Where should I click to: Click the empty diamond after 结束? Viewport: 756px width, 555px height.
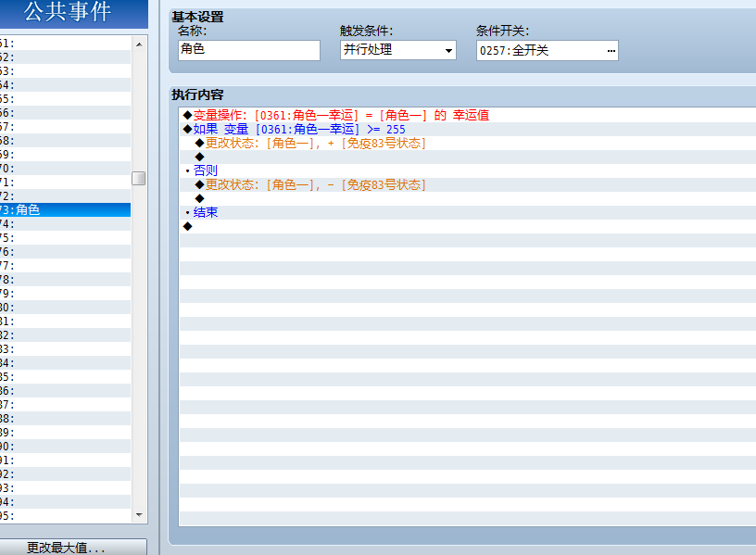[187, 226]
